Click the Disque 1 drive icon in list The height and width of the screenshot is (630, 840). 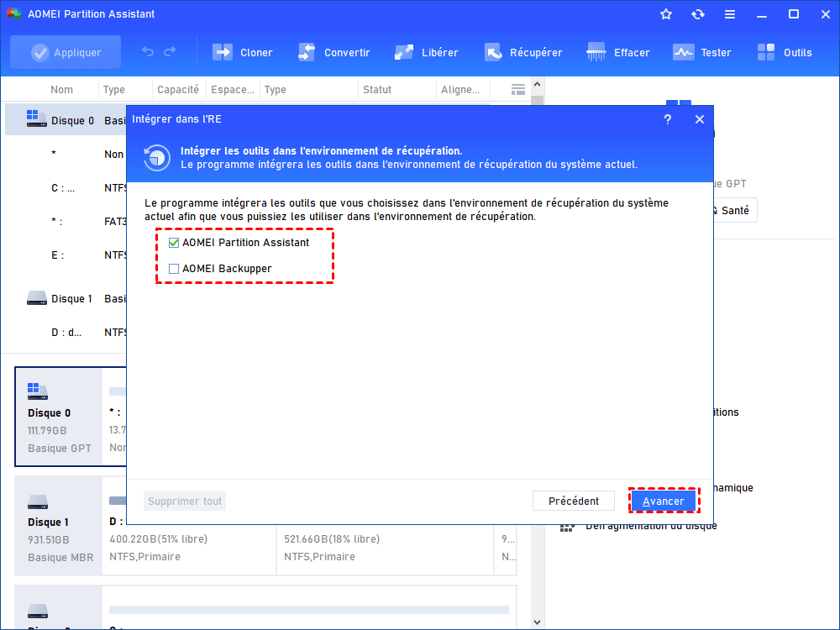click(36, 298)
